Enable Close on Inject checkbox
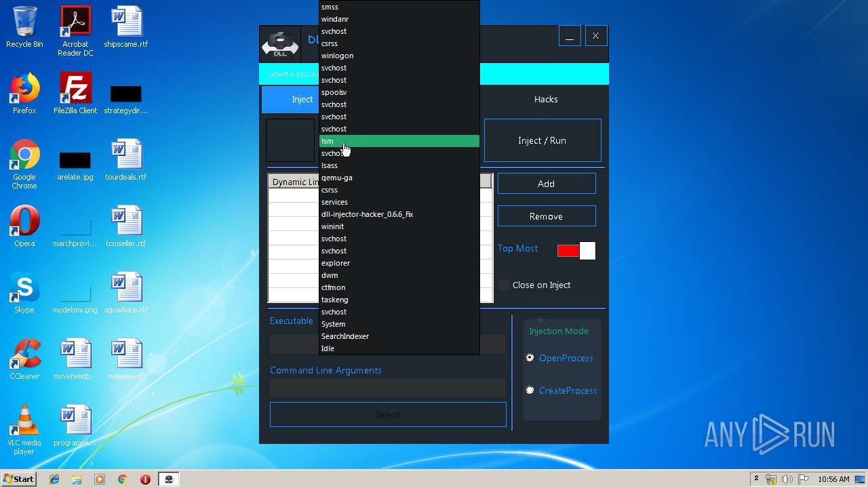This screenshot has width=868, height=488. [x=503, y=285]
